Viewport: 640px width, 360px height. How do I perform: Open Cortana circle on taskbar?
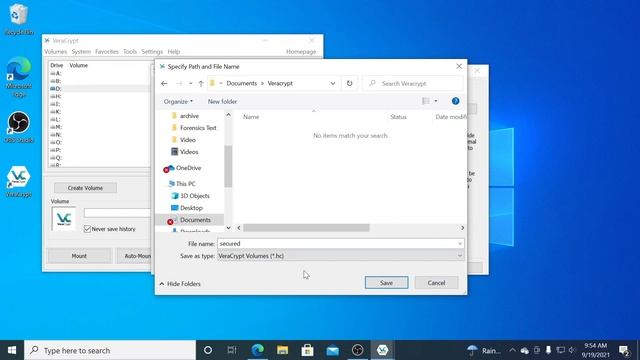pyautogui.click(x=208, y=350)
